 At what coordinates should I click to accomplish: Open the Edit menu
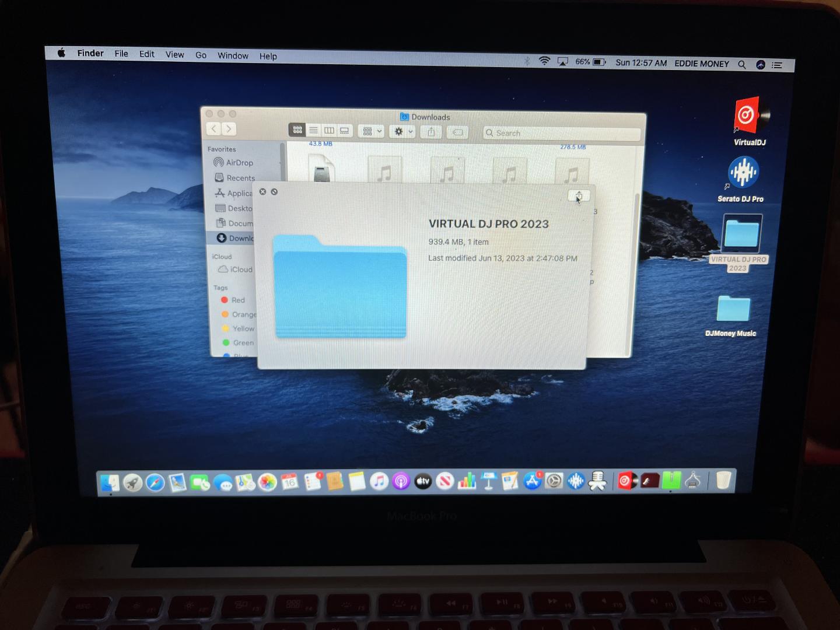coord(147,54)
